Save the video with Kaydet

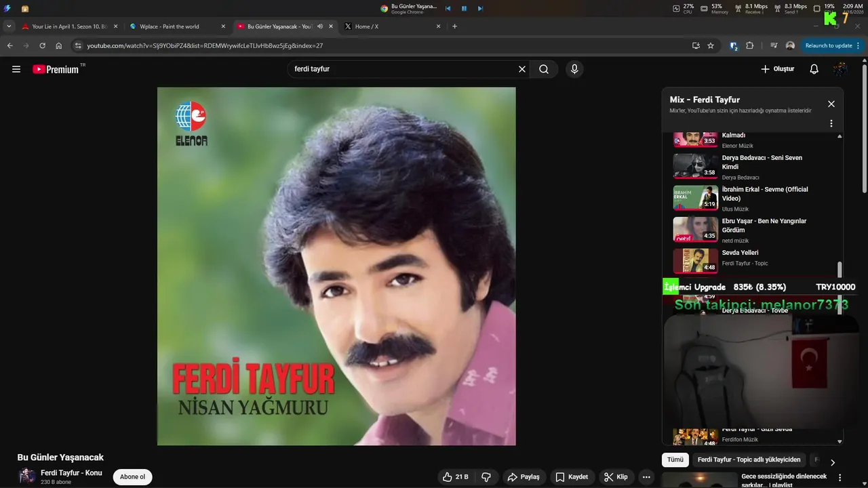[x=572, y=477]
